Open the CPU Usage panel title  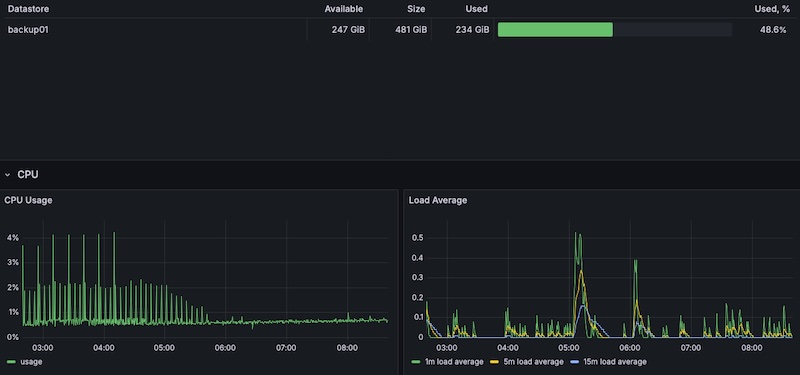pos(28,201)
